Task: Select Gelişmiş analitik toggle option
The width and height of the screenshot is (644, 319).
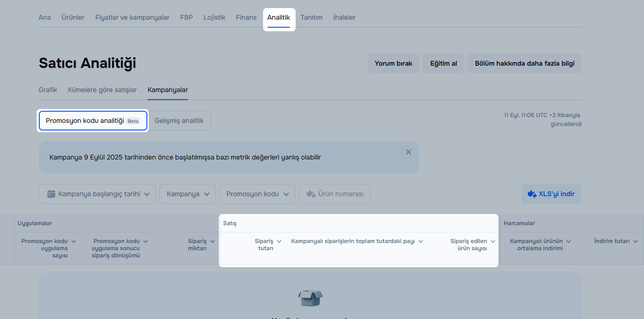Action: (x=179, y=121)
